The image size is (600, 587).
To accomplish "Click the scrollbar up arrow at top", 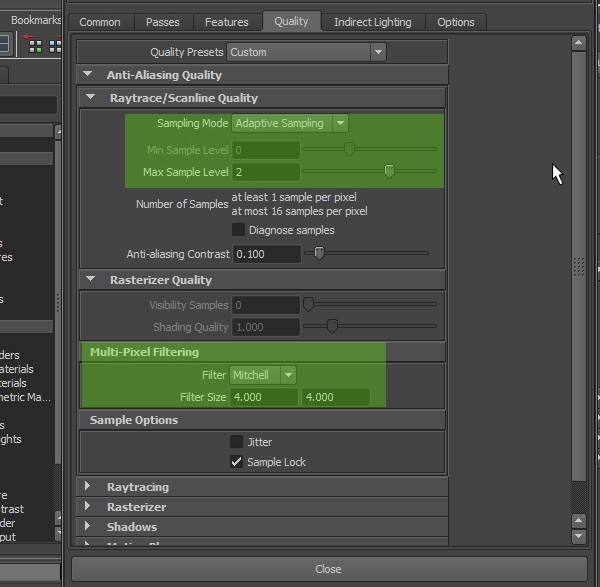I will point(579,43).
